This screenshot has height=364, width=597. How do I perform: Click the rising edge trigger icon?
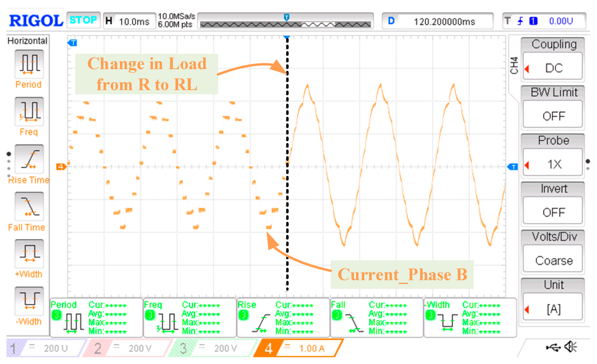[x=520, y=21]
